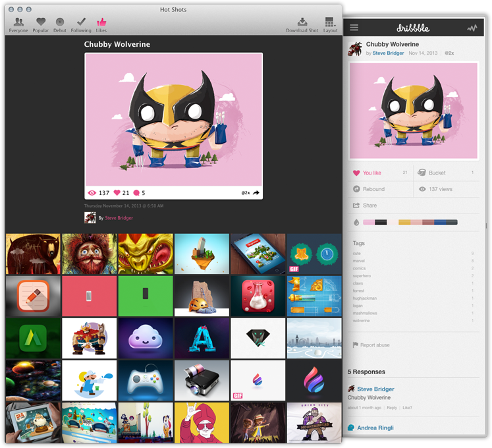Switch to the Debut shots view
Screen dimensions: 492x448
click(x=60, y=22)
